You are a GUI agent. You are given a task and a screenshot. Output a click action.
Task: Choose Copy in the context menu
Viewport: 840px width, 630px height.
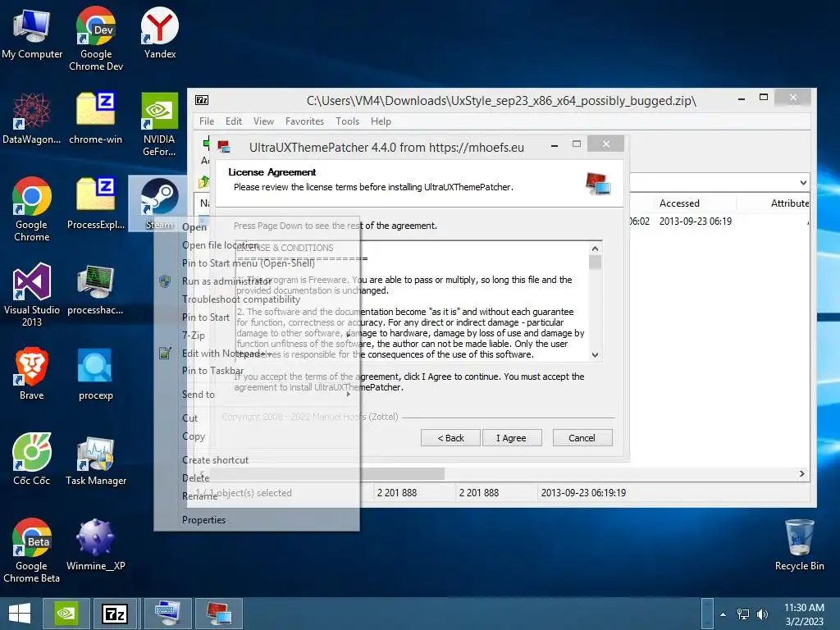(257, 436)
